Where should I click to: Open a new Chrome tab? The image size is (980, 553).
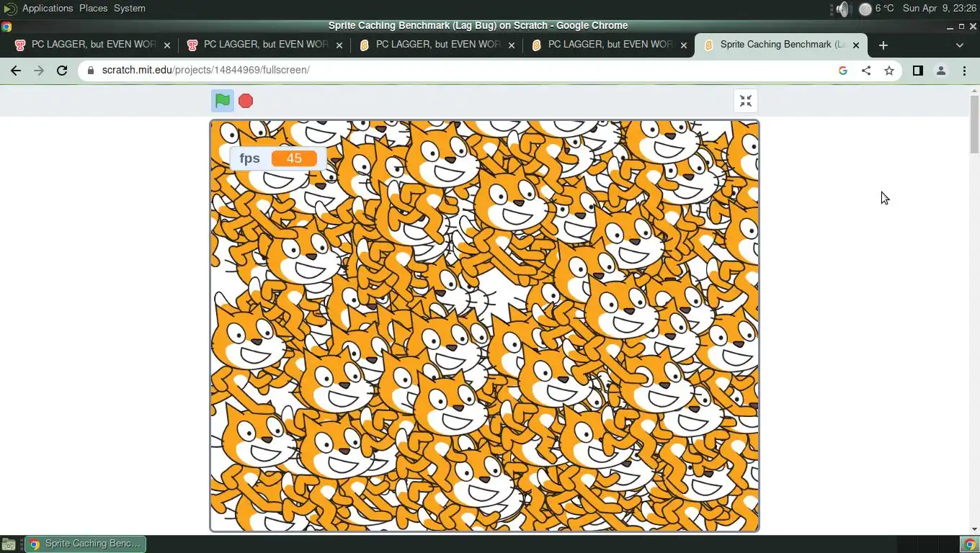coord(883,45)
